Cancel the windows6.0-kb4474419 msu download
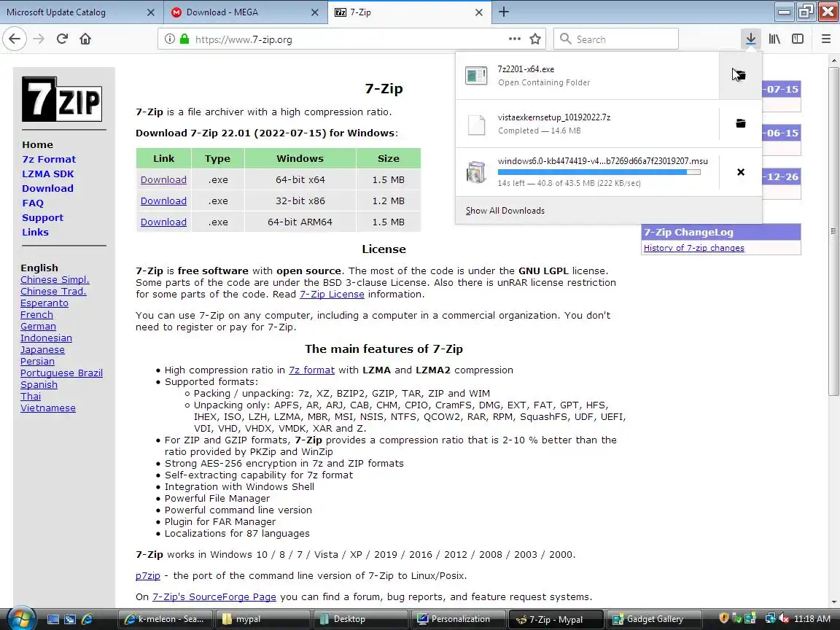This screenshot has height=630, width=840. coord(740,172)
